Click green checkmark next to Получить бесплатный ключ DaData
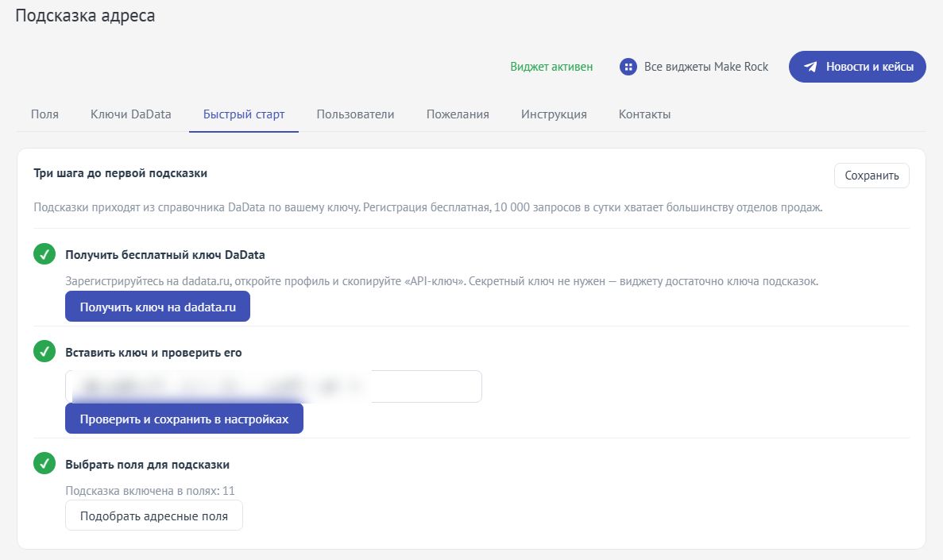The image size is (943, 560). click(44, 254)
